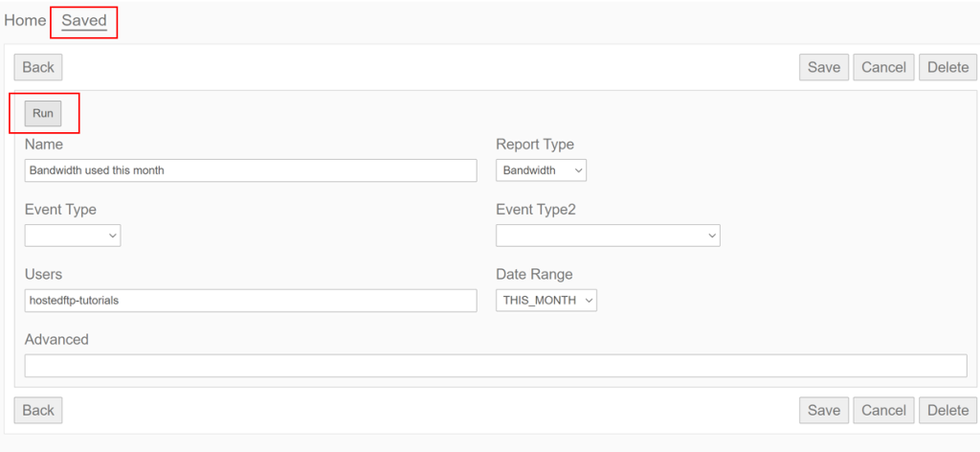Click the top Delete button
This screenshot has width=980, height=452.
tap(947, 67)
